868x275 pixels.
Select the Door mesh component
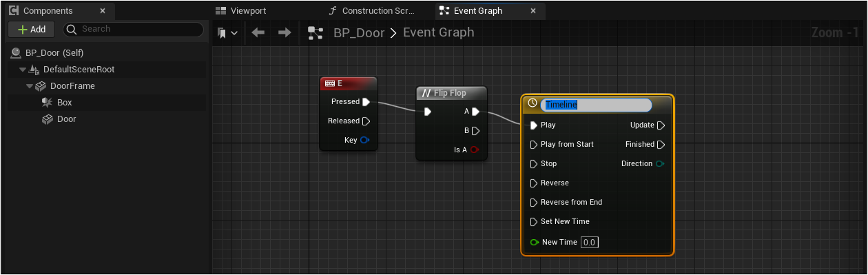66,119
